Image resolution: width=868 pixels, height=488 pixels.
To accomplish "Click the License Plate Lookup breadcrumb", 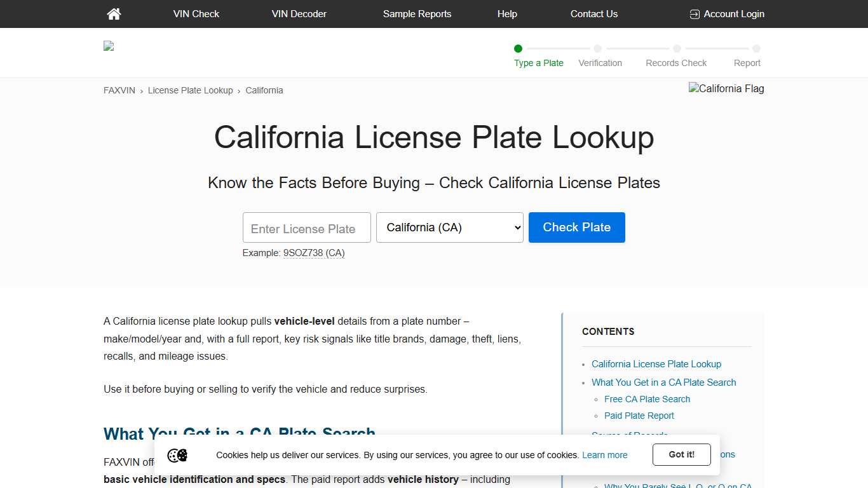I will [x=190, y=90].
